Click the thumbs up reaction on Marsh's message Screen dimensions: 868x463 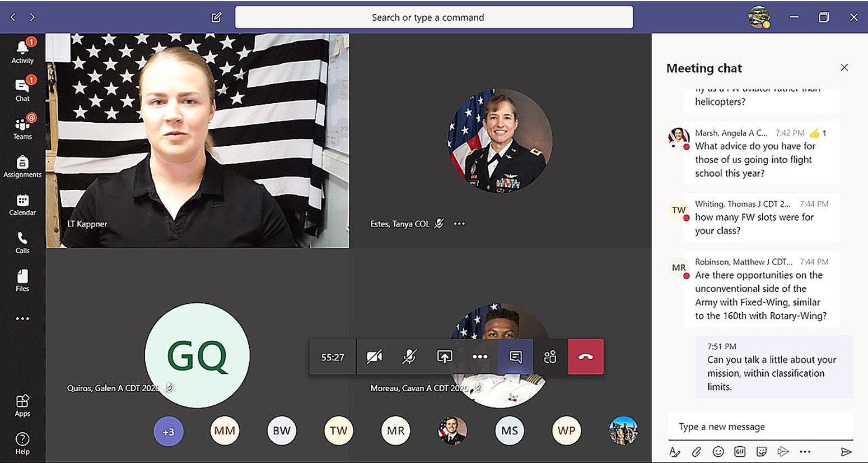(x=814, y=133)
